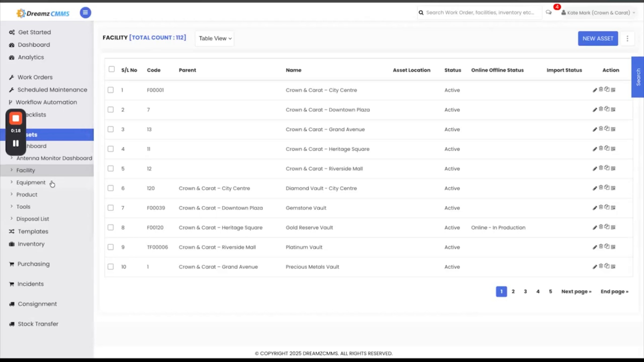The width and height of the screenshot is (644, 362).
Task: Pause the screen recording
Action: 16,143
